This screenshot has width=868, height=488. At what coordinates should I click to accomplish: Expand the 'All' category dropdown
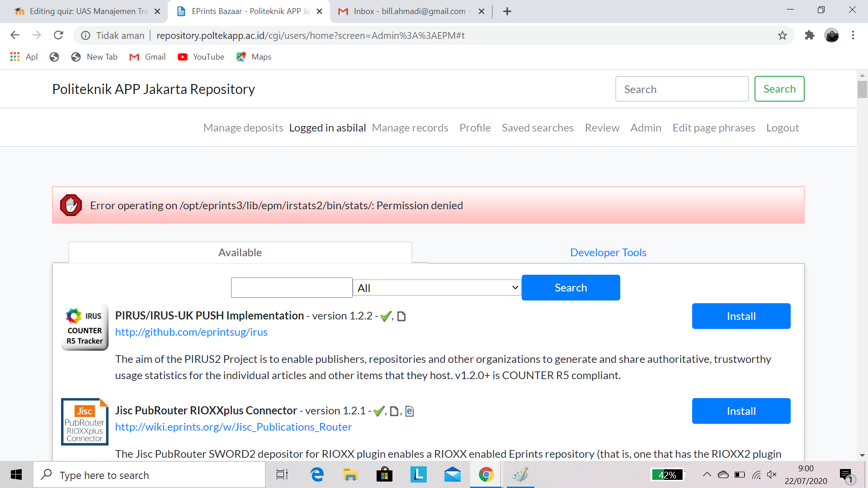click(x=437, y=287)
